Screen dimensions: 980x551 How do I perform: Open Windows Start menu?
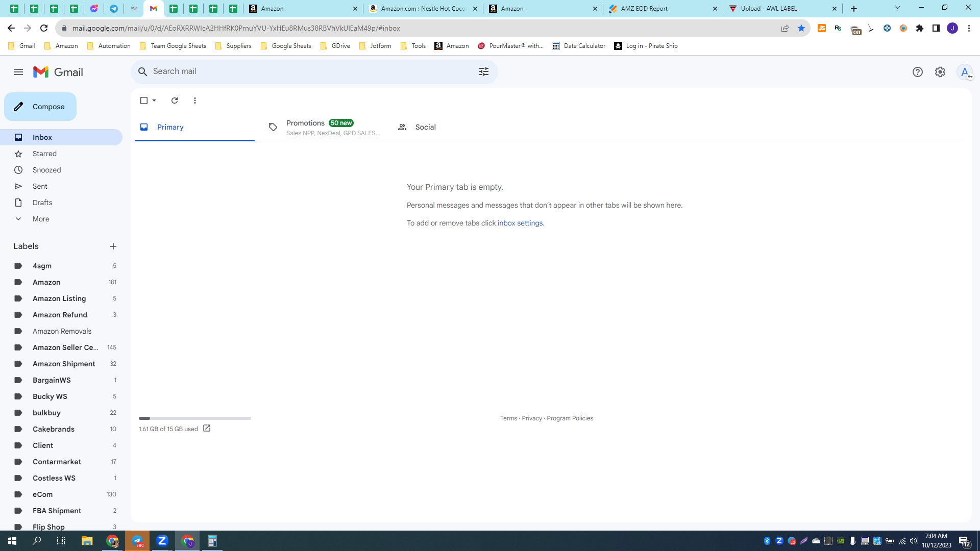click(x=12, y=541)
